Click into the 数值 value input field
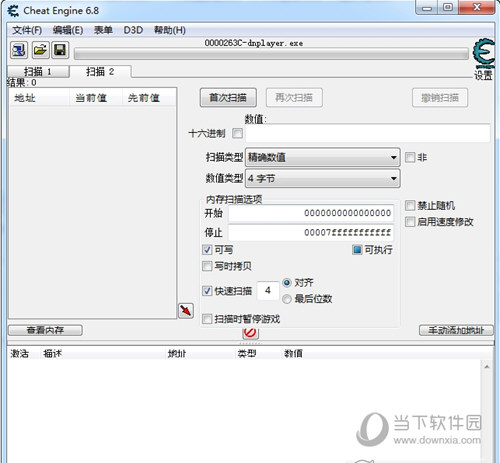The image size is (500, 463). coord(368,133)
